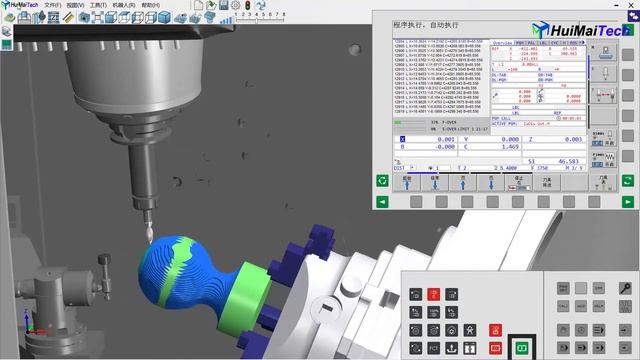The height and width of the screenshot is (360, 640).
Task: Click the vertical softkey with single tool icon
Action: tap(604, 74)
